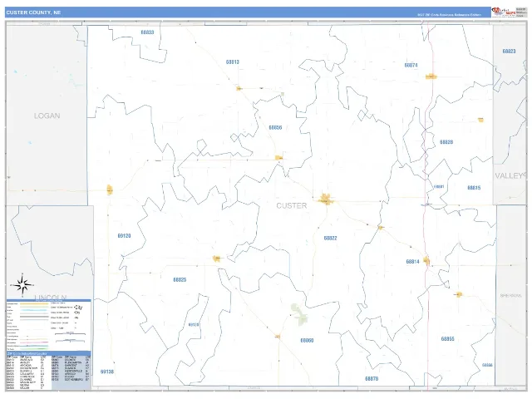Click ZIP code label 69120
Viewport: 532px width, 399px height.
[x=124, y=236]
